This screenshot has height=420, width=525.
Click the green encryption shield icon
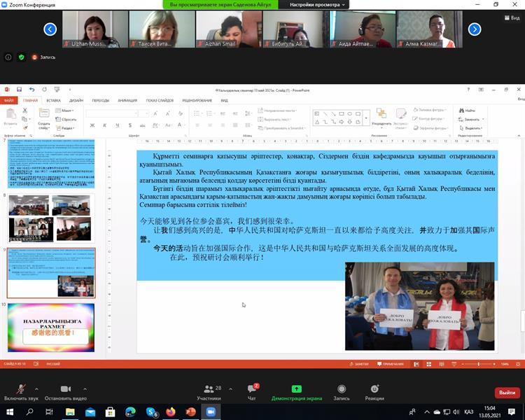21,57
